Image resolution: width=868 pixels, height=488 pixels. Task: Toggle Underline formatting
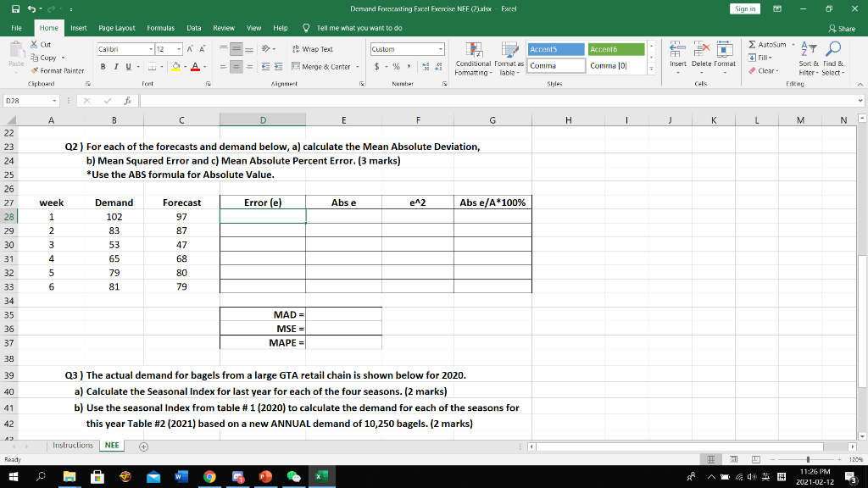(x=128, y=65)
